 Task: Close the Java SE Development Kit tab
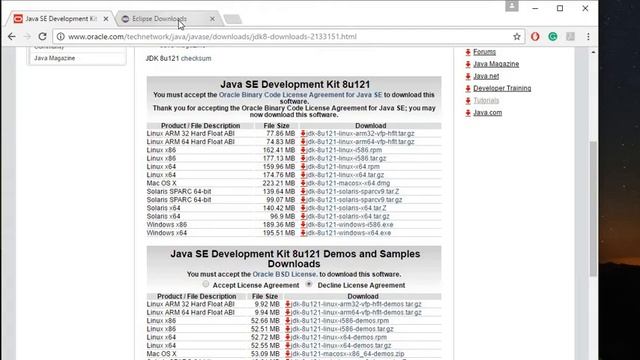(106, 19)
